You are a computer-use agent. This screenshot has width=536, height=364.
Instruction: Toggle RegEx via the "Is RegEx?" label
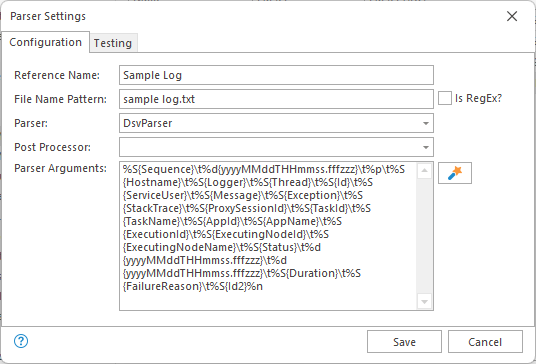click(478, 98)
